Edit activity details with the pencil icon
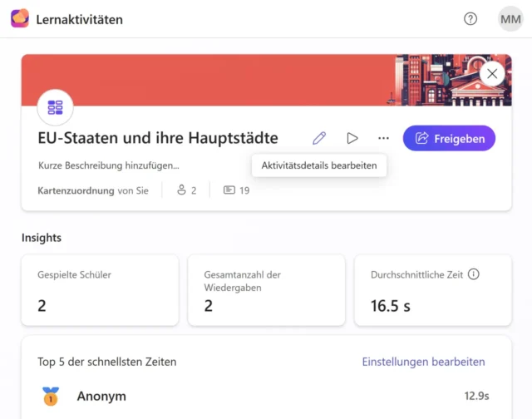The image size is (532, 419). (x=319, y=138)
